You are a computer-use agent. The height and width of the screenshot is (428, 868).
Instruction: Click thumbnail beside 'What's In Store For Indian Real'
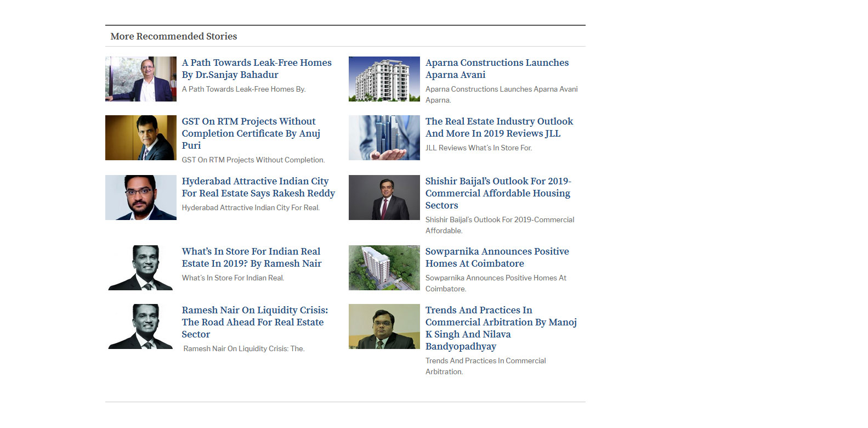click(141, 268)
